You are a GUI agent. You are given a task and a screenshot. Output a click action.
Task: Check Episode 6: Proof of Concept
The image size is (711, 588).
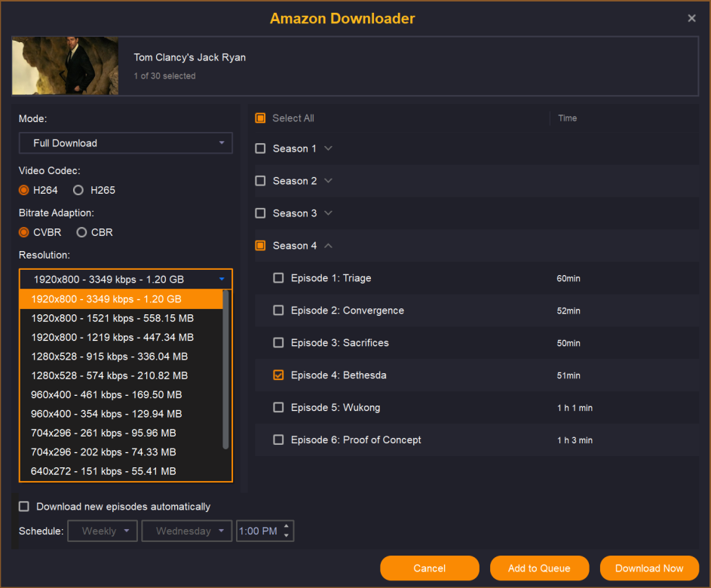pos(278,439)
